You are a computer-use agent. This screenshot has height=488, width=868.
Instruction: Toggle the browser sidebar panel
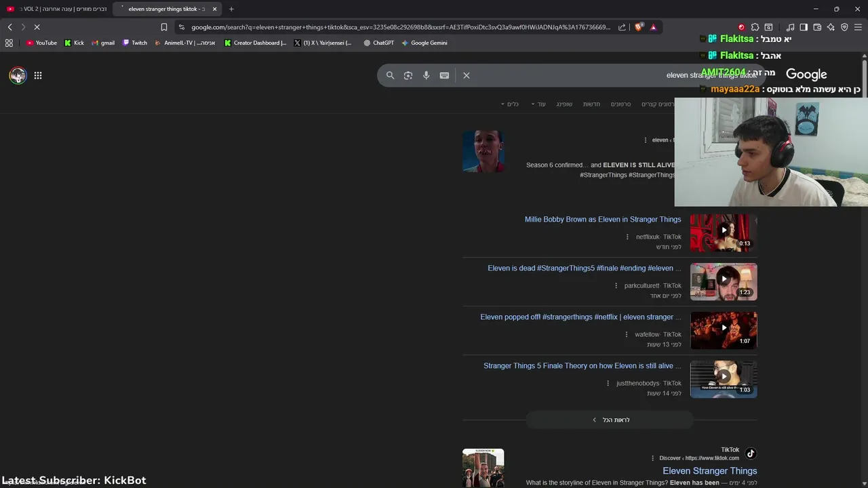point(804,27)
